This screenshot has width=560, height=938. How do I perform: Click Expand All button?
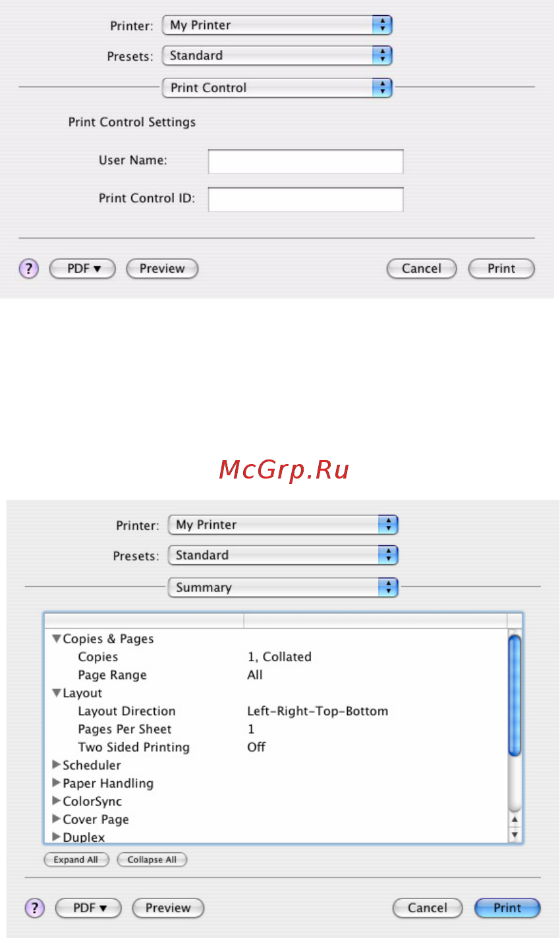click(76, 860)
